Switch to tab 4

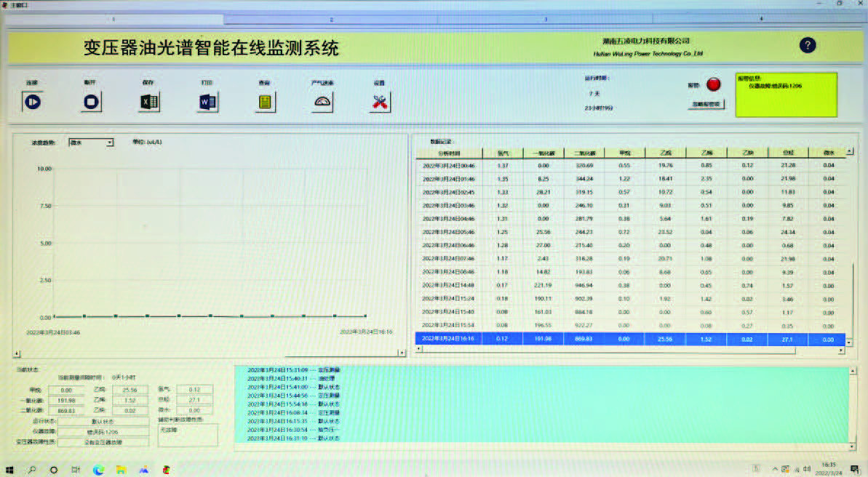point(760,20)
